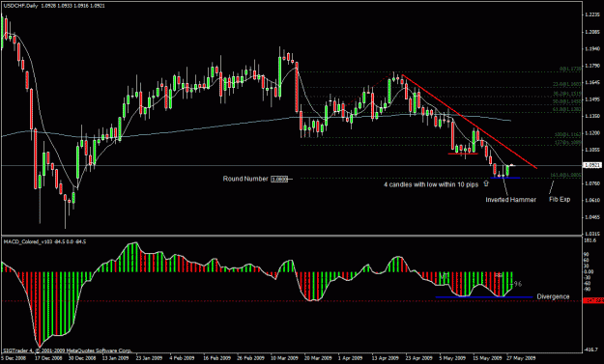Image resolution: width=604 pixels, height=364 pixels.
Task: Click the round number price box
Action: pos(279,179)
